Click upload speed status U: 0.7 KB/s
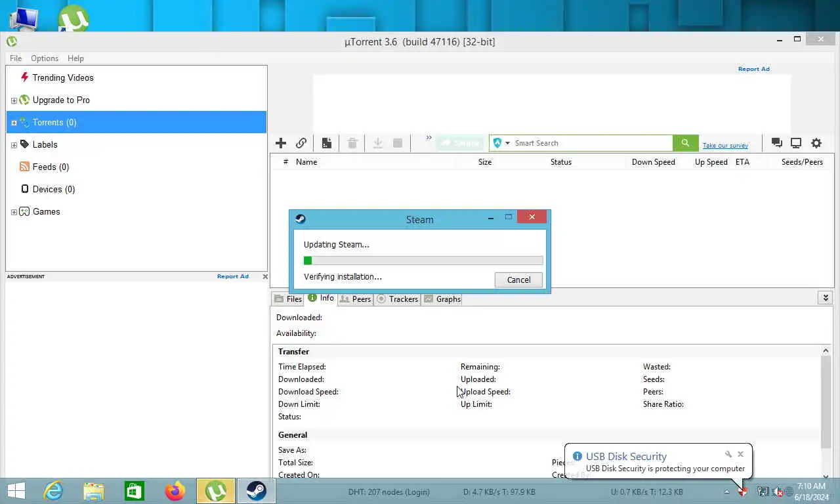840x504 pixels. (x=647, y=492)
